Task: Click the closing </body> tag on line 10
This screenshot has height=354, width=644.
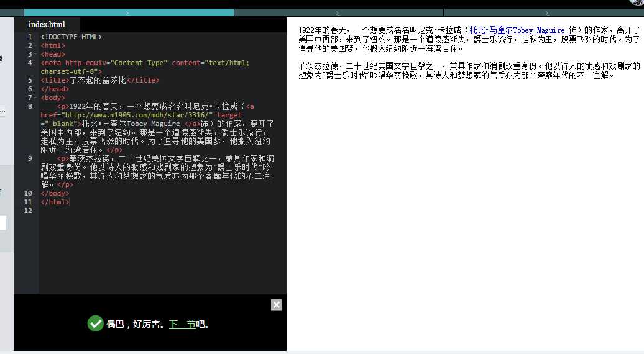Action: pyautogui.click(x=55, y=193)
